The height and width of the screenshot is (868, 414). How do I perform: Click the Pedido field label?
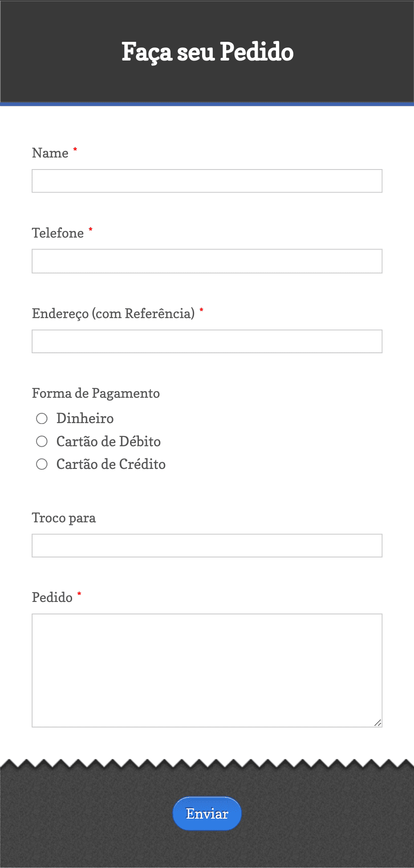pos(52,598)
